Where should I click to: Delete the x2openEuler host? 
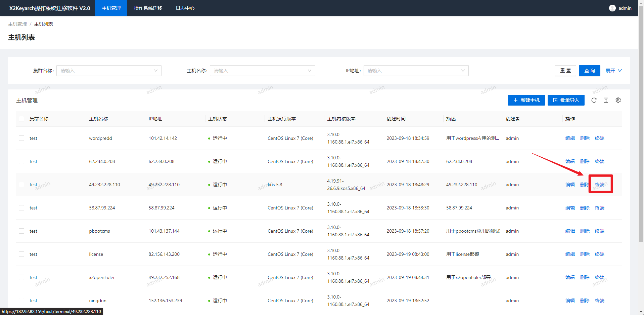click(x=585, y=277)
